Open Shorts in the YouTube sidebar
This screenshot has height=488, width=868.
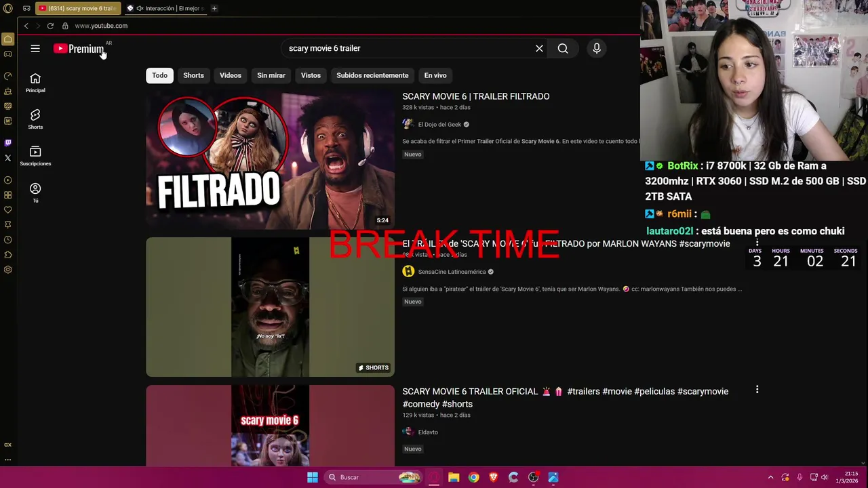click(35, 119)
